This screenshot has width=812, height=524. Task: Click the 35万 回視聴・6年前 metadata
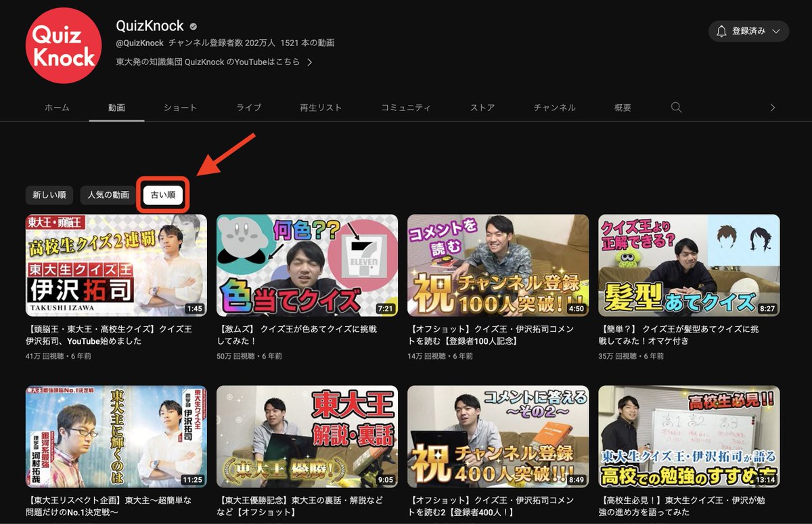[x=631, y=355]
